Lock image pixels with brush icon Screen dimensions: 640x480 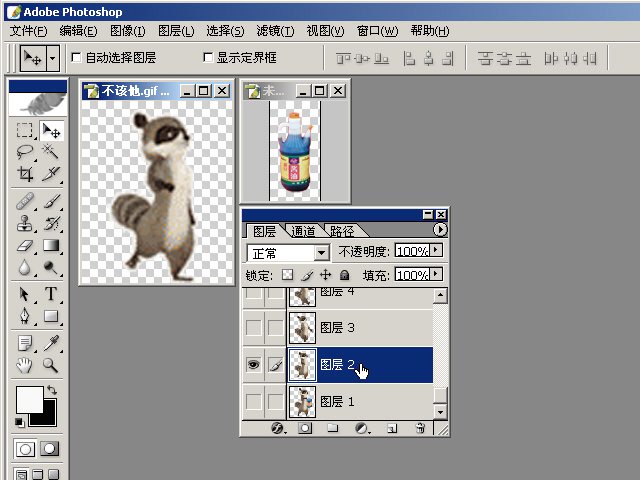pyautogui.click(x=307, y=275)
